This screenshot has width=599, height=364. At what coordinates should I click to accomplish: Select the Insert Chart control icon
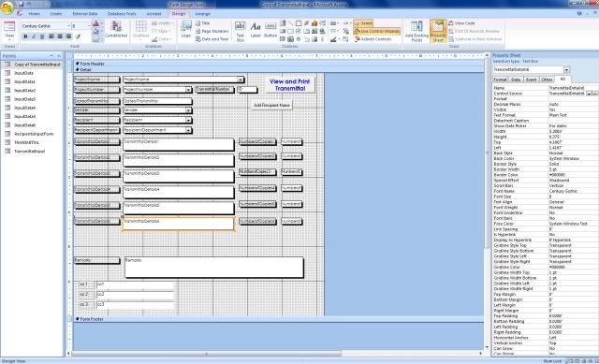pos(314,23)
